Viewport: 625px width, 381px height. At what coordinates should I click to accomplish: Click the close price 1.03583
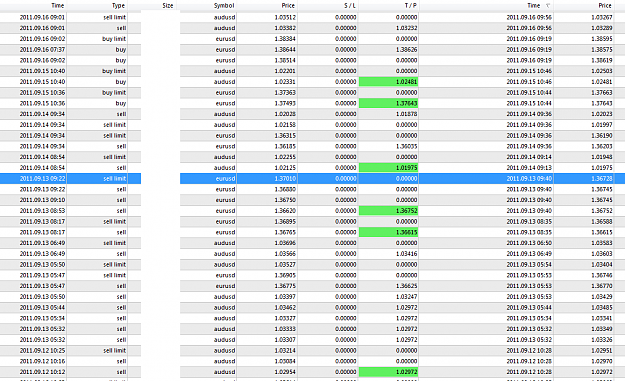pyautogui.click(x=602, y=243)
